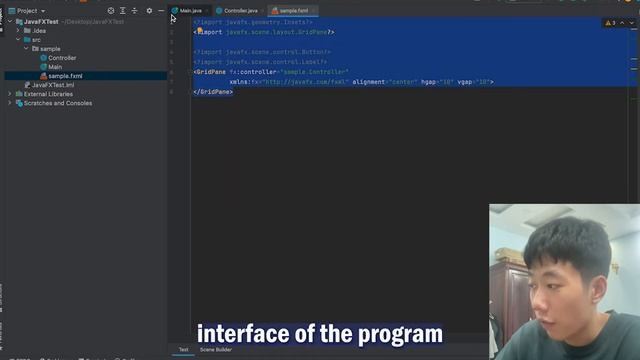Switch to the Text view tab
640x360 pixels.
183,349
